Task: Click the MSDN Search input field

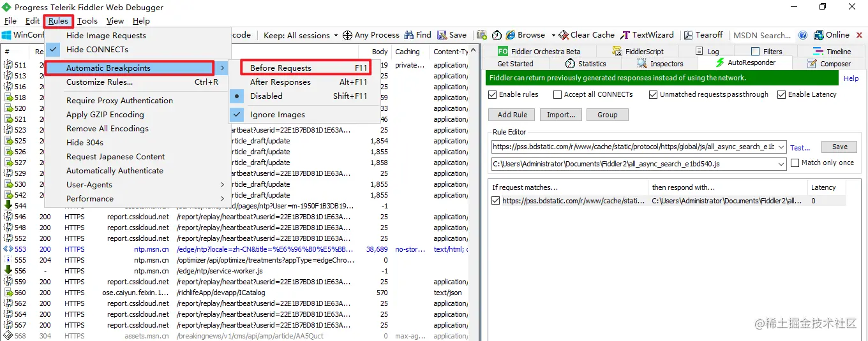Action: (x=762, y=36)
